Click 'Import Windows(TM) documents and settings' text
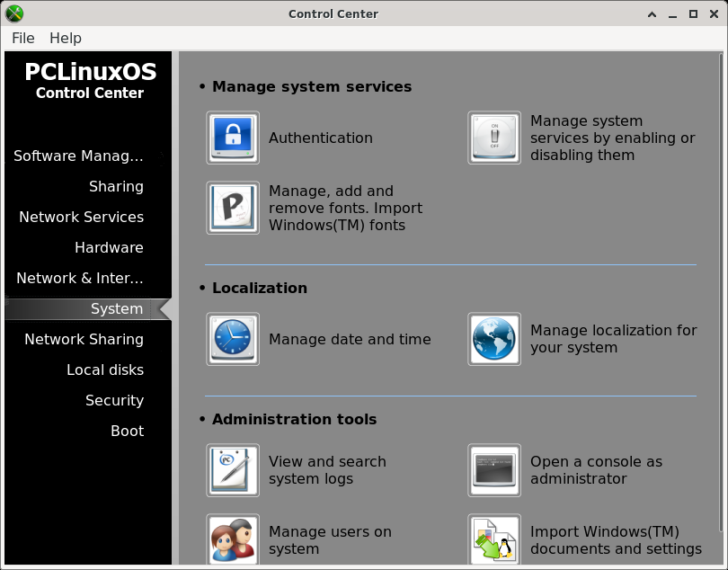This screenshot has height=570, width=728. [x=616, y=540]
